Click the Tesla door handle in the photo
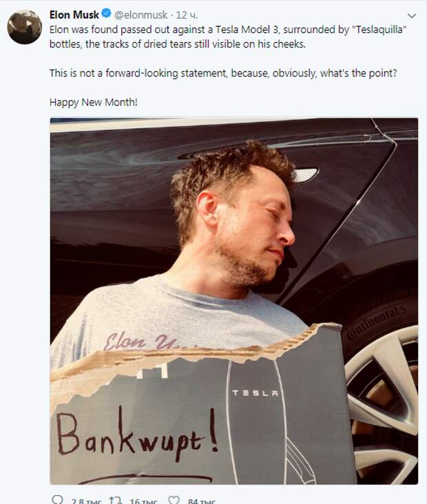Viewport: 427px width, 504px height. [306, 175]
